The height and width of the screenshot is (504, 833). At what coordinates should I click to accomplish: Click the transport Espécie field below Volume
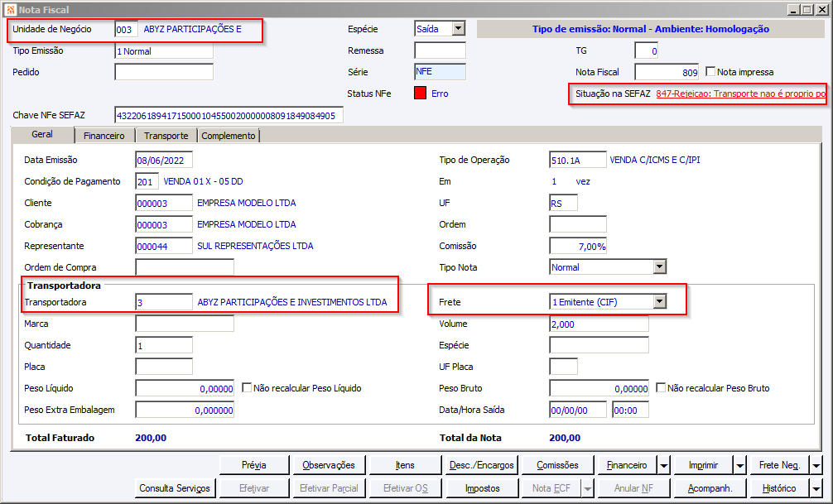[x=599, y=345]
